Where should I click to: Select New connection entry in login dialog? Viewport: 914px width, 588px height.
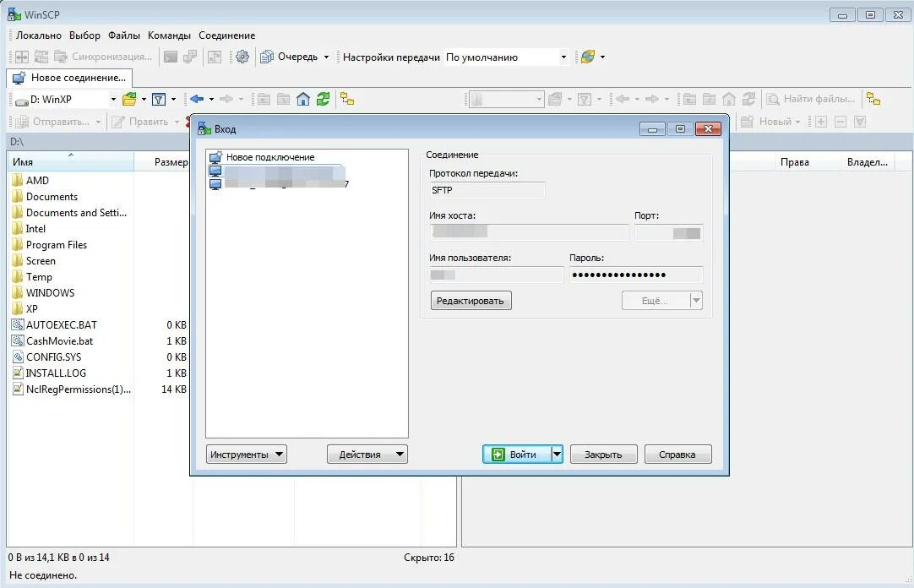coord(262,157)
